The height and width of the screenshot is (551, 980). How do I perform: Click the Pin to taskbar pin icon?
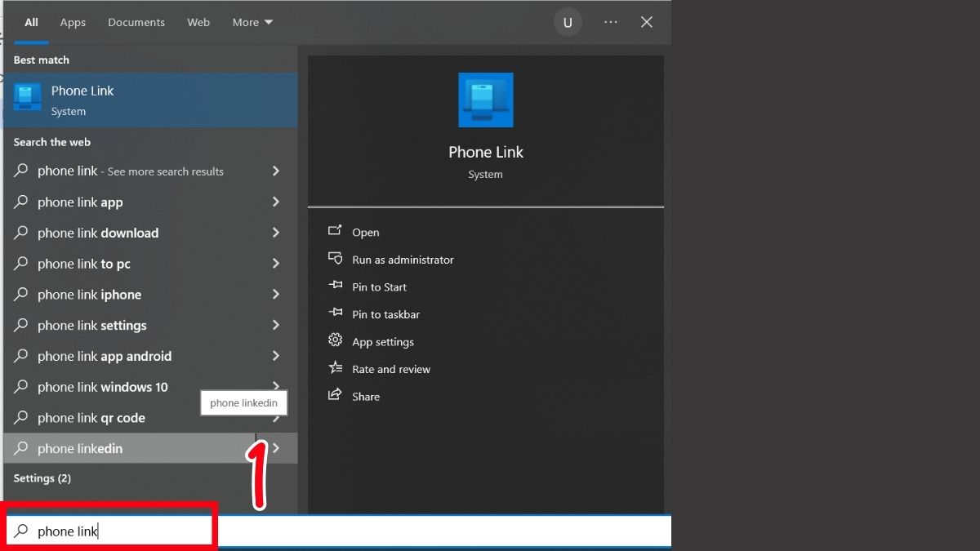click(x=335, y=313)
